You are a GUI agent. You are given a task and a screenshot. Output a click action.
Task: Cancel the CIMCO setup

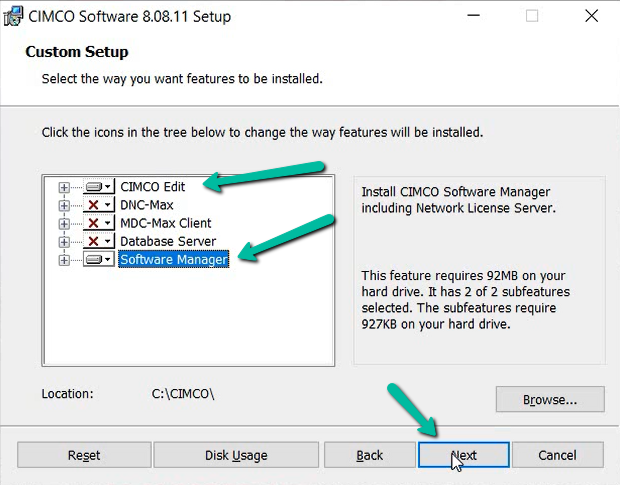pyautogui.click(x=558, y=455)
